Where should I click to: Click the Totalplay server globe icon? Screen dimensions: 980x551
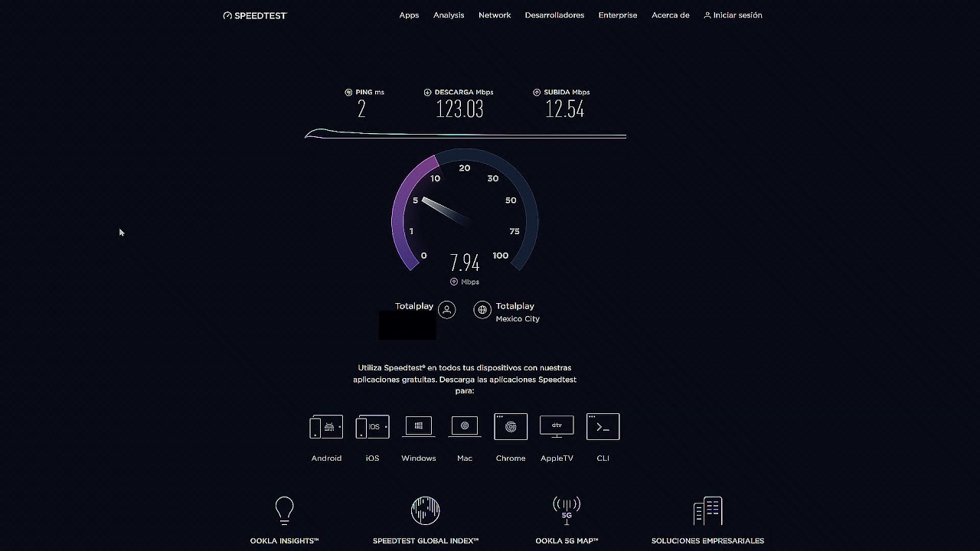tap(482, 309)
